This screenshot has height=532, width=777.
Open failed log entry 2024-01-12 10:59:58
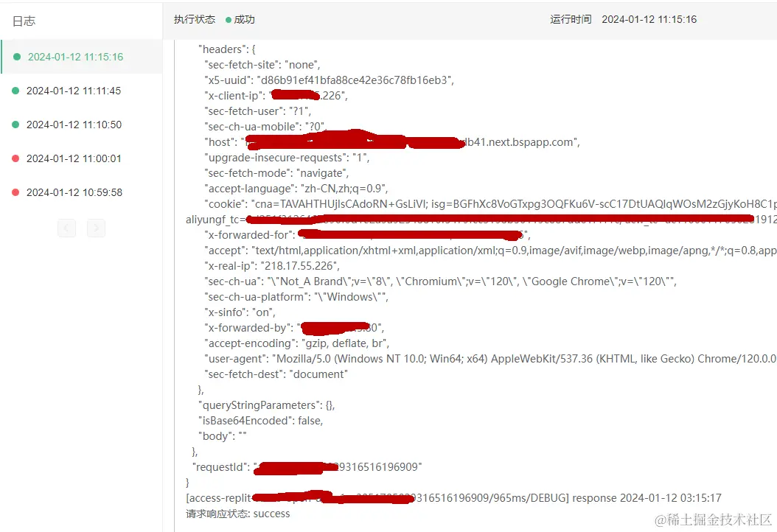[x=82, y=192]
